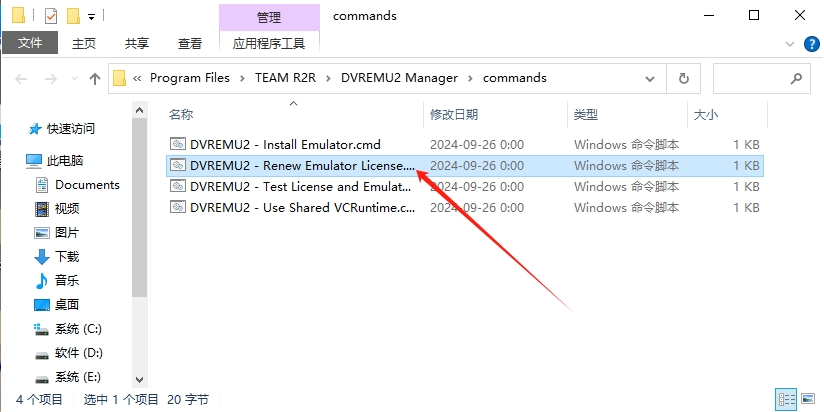Switch to large icons view layout
This screenshot has height=412, width=824.
click(x=808, y=400)
